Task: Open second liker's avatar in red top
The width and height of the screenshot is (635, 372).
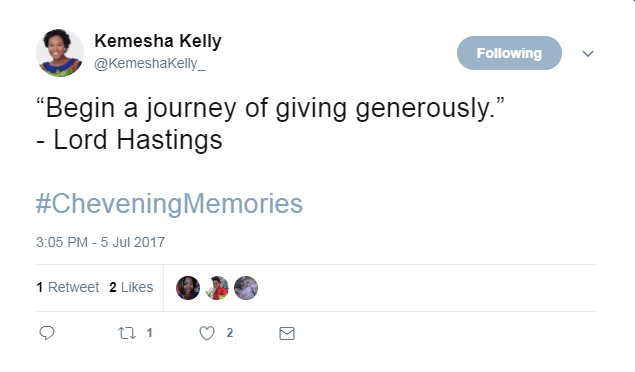Action: pos(217,288)
